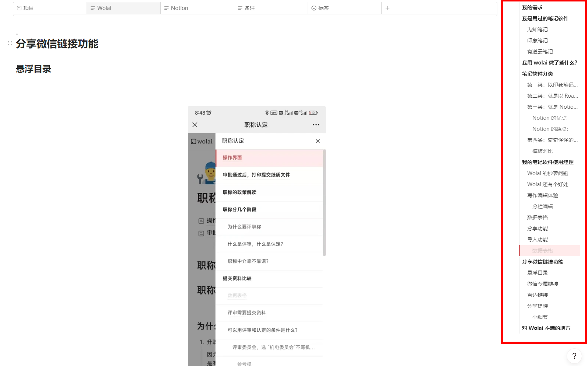Navigate to 笔记软件分类 outline entry
588x366 pixels.
537,74
